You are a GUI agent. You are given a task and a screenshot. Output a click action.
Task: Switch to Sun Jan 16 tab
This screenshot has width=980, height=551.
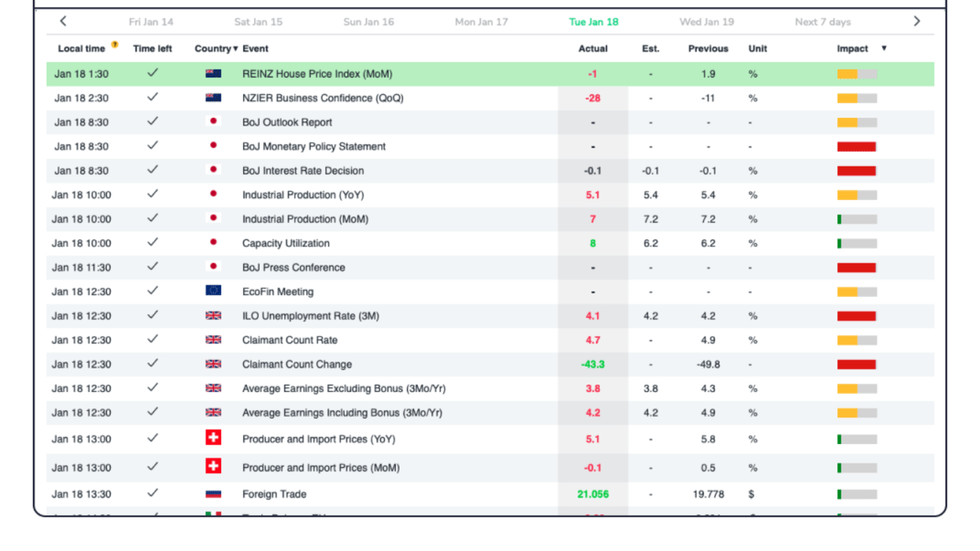[369, 22]
